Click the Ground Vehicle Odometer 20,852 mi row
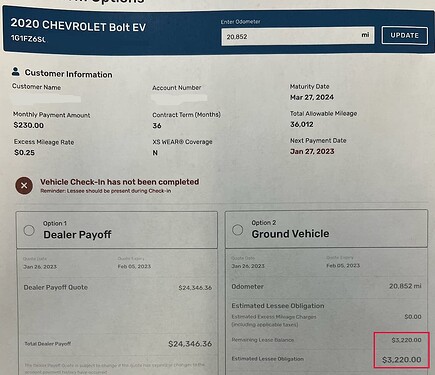 click(x=326, y=286)
